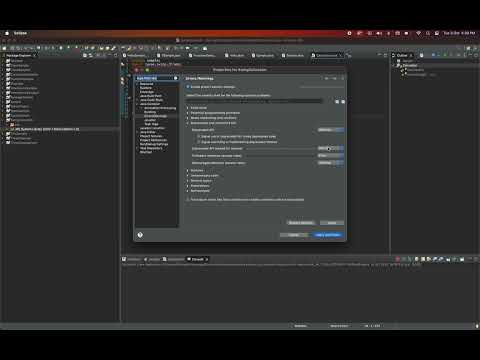Expand Potential programming problems section
Screen dimensions: 480x360
(188, 113)
